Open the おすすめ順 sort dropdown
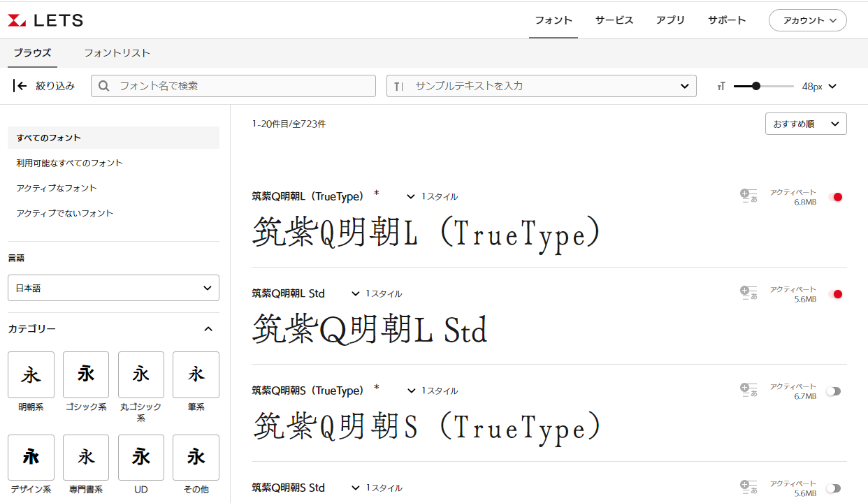 pos(806,124)
